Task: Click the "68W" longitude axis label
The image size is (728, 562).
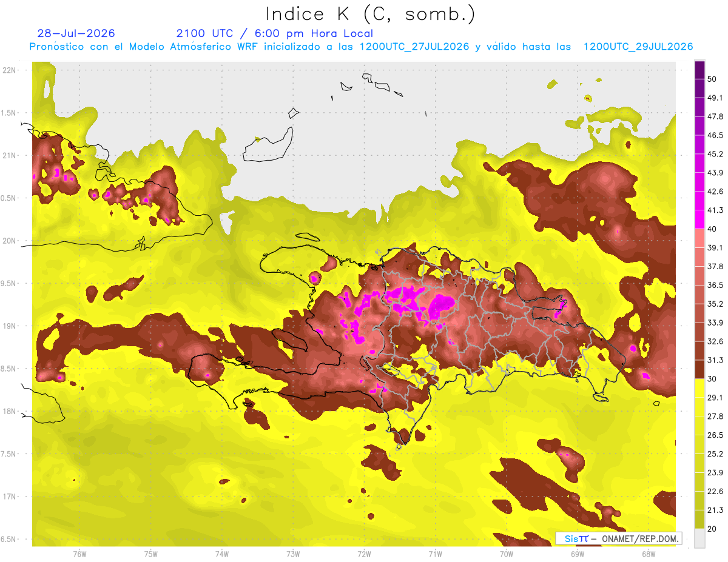Action: click(x=649, y=554)
